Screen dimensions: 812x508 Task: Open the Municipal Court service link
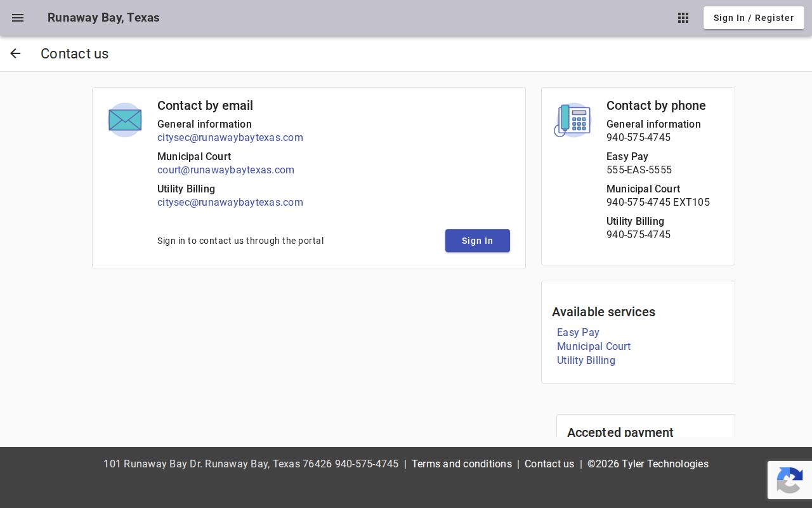pyautogui.click(x=594, y=346)
